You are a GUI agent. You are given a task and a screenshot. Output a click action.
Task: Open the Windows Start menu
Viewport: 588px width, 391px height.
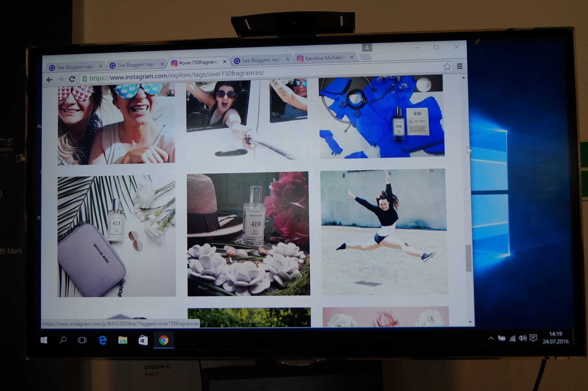44,340
